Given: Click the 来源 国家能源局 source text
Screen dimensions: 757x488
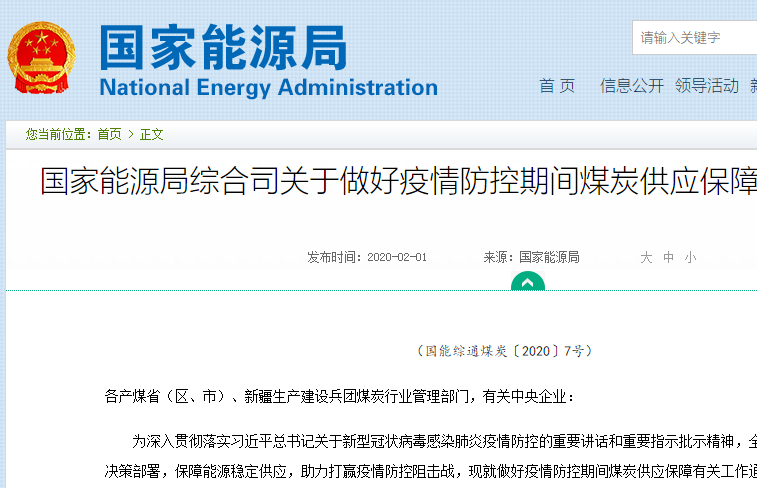Looking at the screenshot, I should (531, 257).
